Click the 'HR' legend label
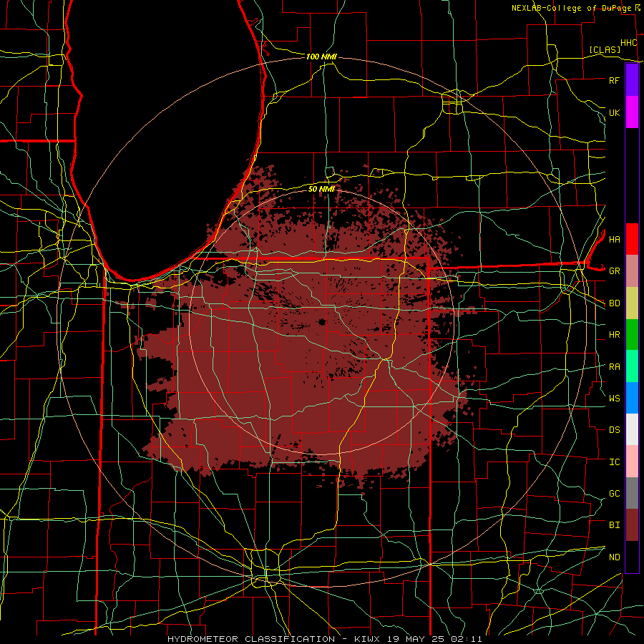Viewport: 644px width, 644px height. click(x=614, y=335)
